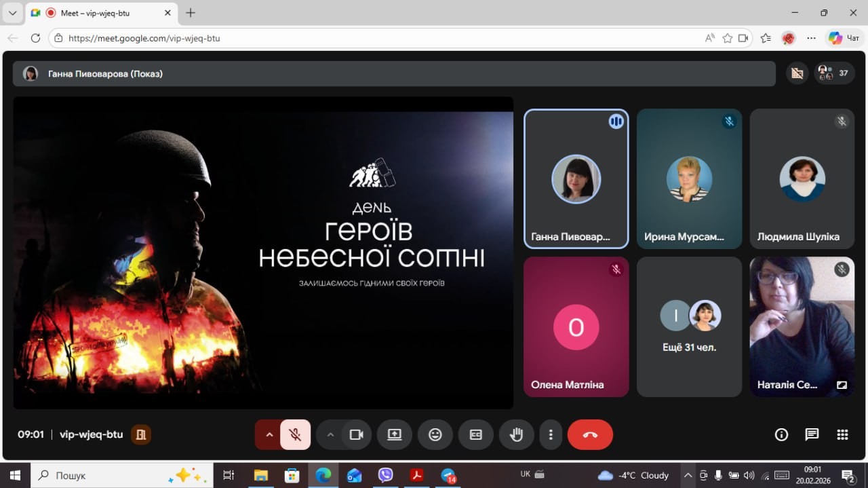
Task: Open the 'Ещё 31 чел.' tile
Action: tap(689, 326)
